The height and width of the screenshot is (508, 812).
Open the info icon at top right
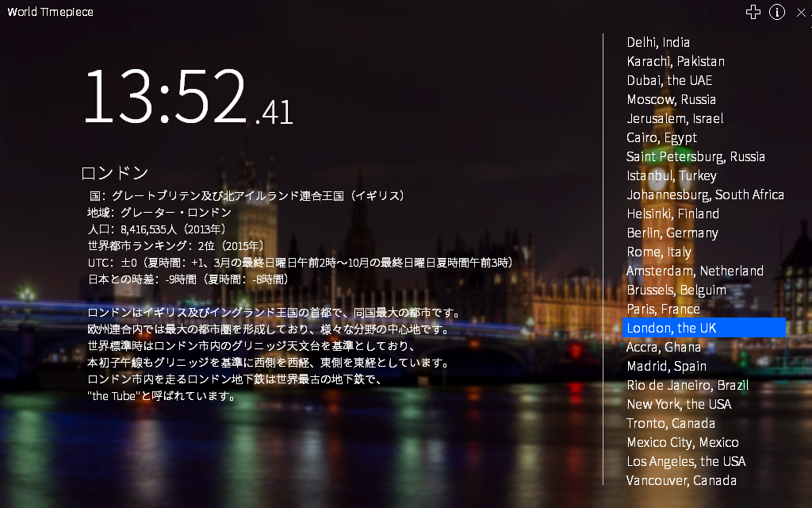777,12
